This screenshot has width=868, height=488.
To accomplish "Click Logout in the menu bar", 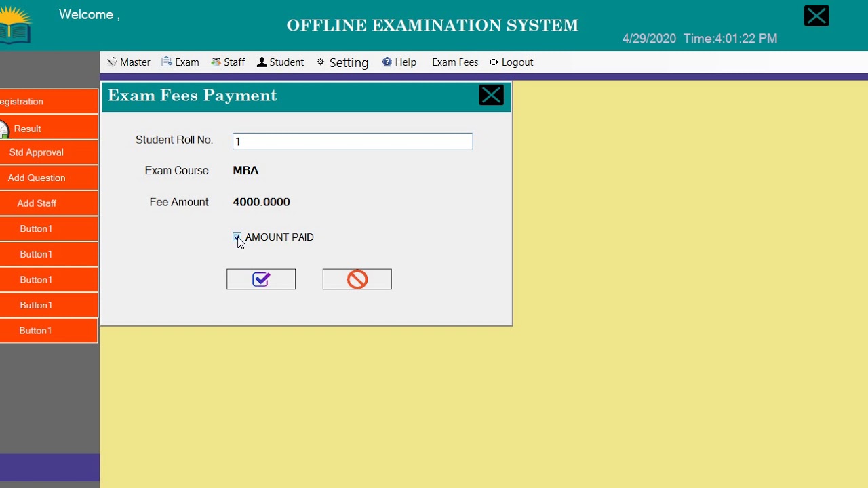I will click(x=512, y=62).
